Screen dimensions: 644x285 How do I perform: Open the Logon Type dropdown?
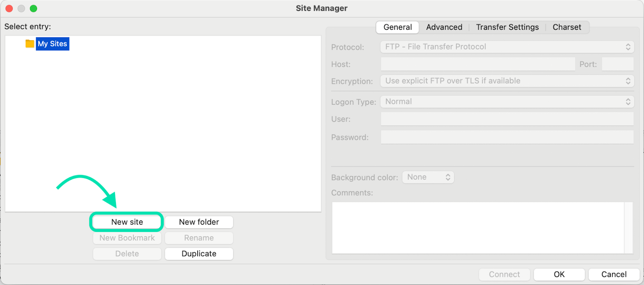click(x=507, y=101)
